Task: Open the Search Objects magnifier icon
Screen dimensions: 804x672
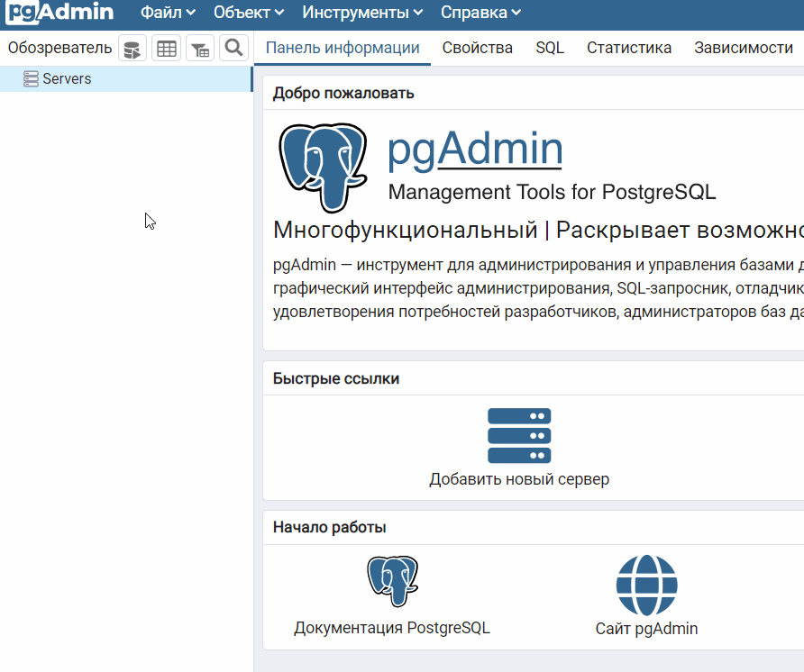Action: [233, 49]
